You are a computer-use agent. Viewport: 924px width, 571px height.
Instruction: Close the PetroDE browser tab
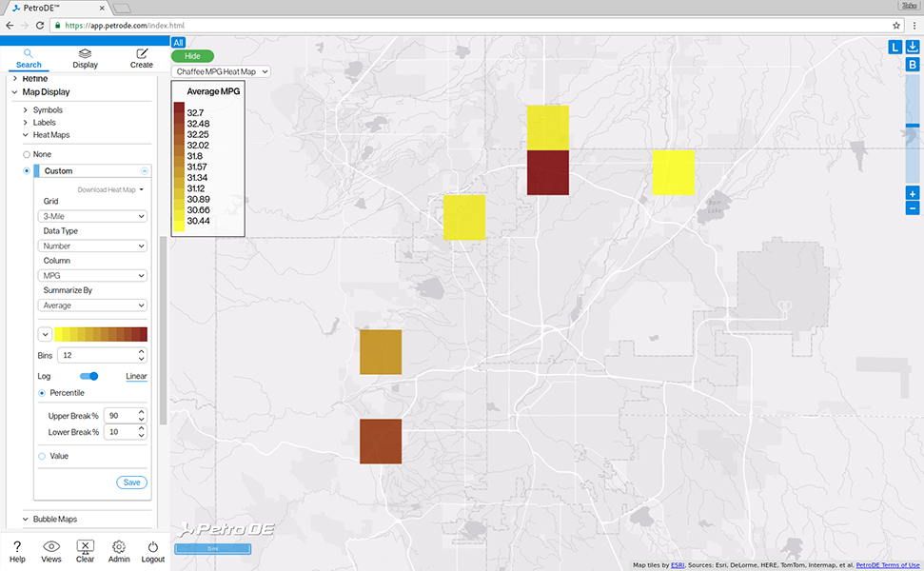pos(102,9)
